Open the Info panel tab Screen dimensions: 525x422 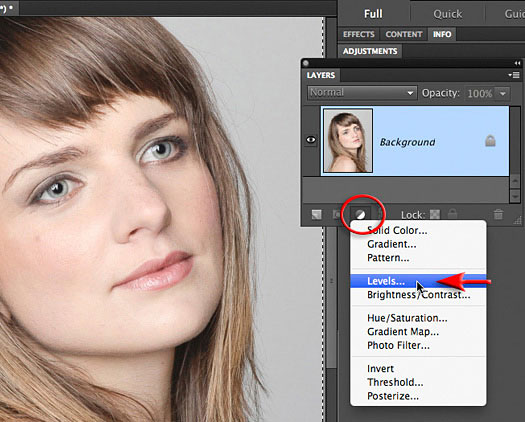click(x=442, y=34)
